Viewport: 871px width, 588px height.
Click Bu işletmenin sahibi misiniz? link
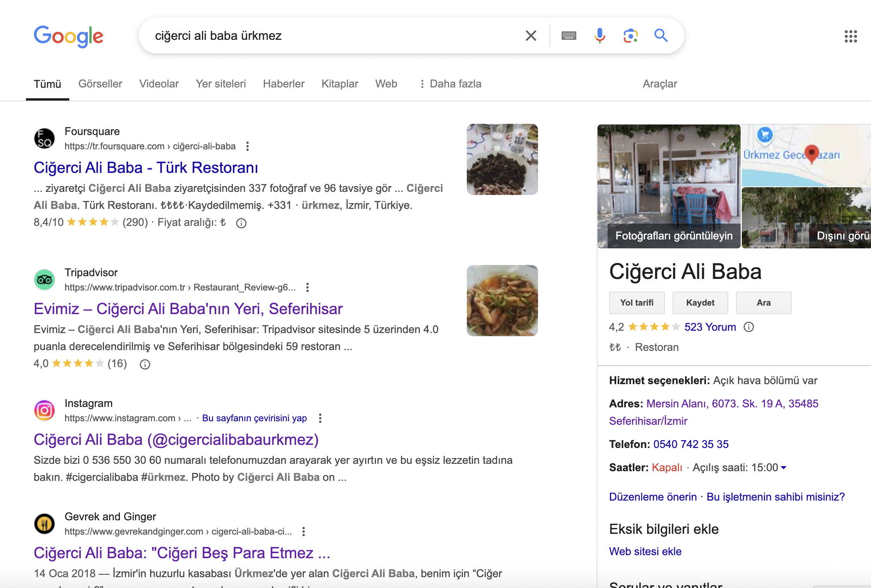click(775, 497)
